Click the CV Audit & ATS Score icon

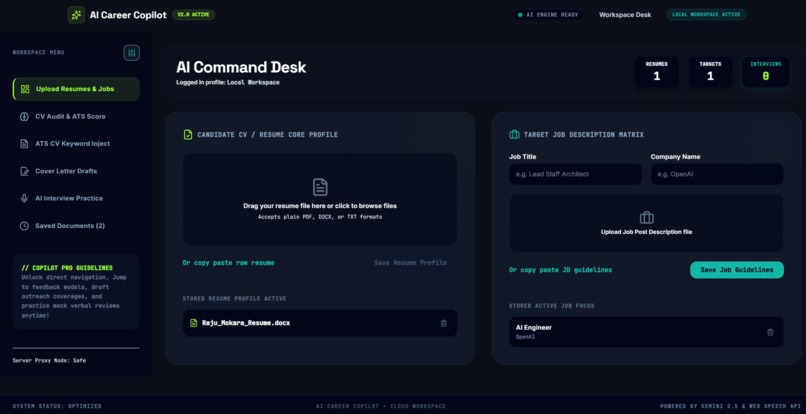tap(24, 116)
